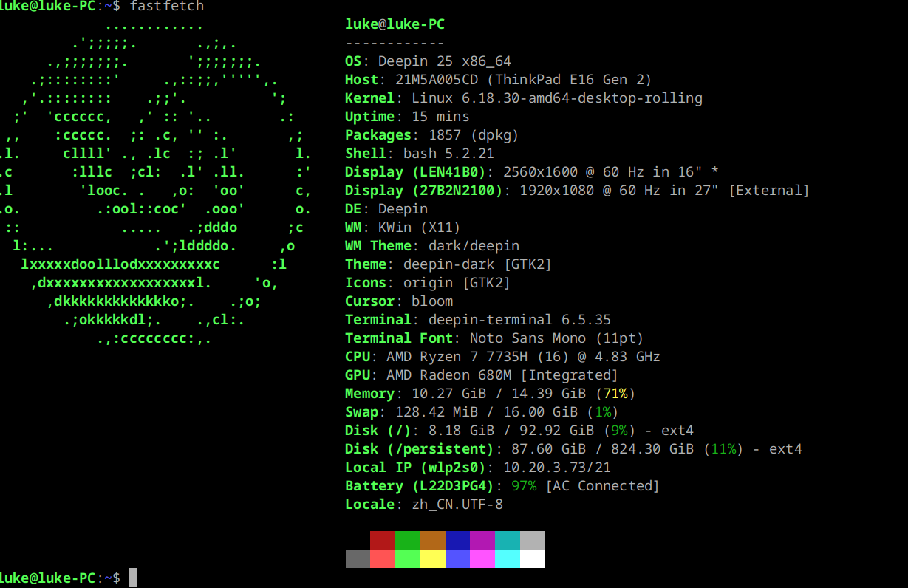This screenshot has width=908, height=588.
Task: Select the dark green color block
Action: pos(408,541)
